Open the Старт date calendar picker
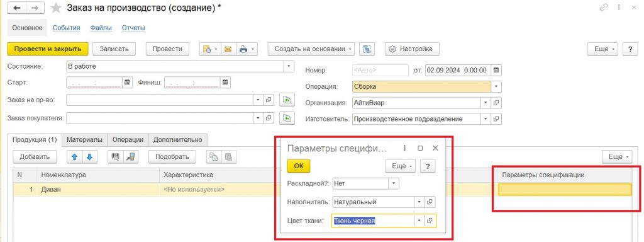Image resolution: width=644 pixels, height=242 pixels. coord(127,83)
